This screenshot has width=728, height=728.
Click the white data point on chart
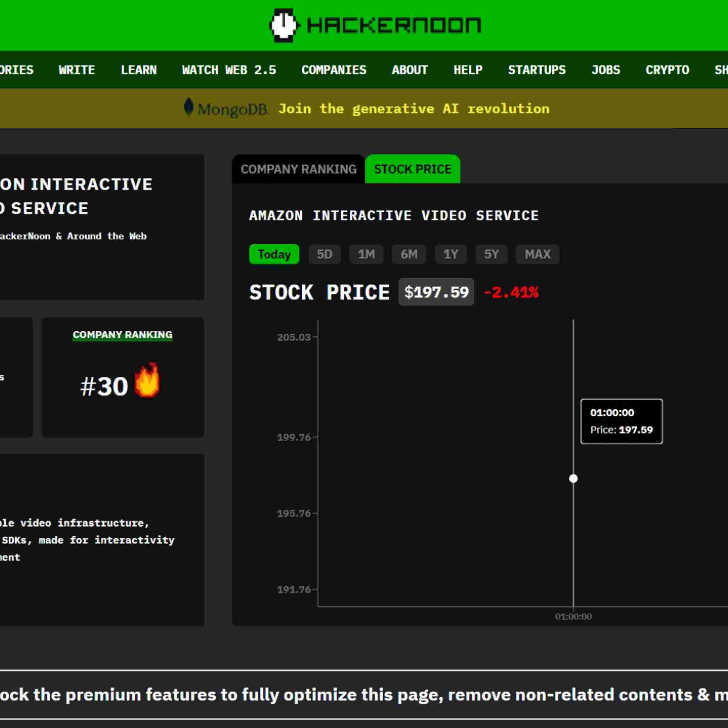[573, 479]
